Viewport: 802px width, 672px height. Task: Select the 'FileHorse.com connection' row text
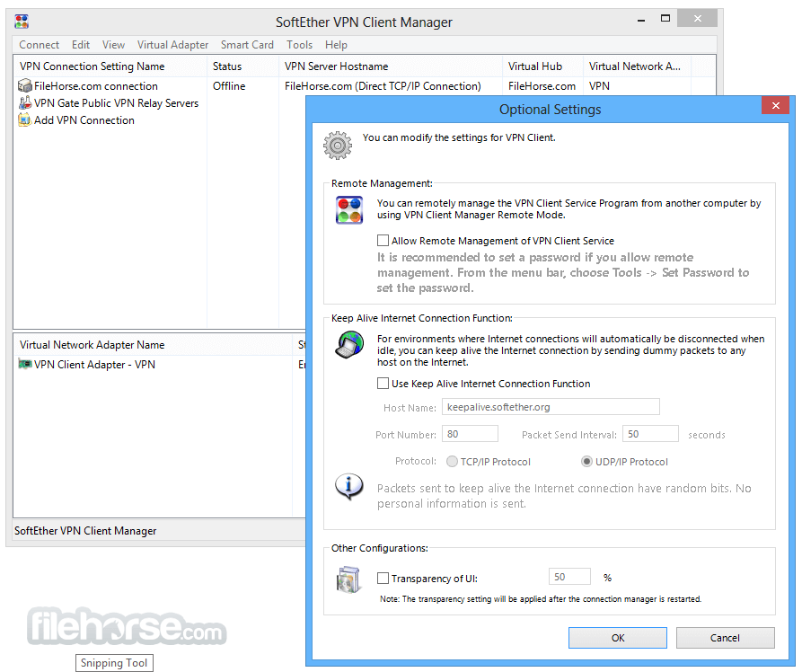click(95, 86)
